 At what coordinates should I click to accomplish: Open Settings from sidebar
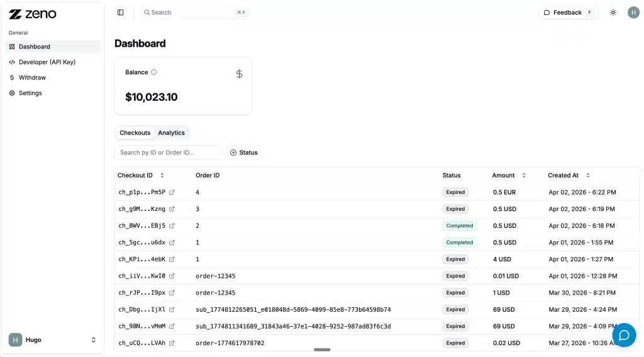30,93
